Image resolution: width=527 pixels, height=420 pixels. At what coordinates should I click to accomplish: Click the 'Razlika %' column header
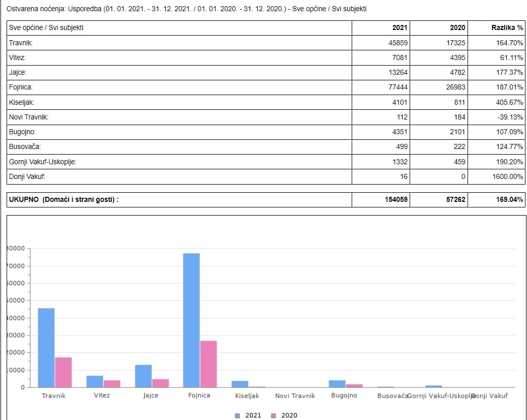[506, 28]
